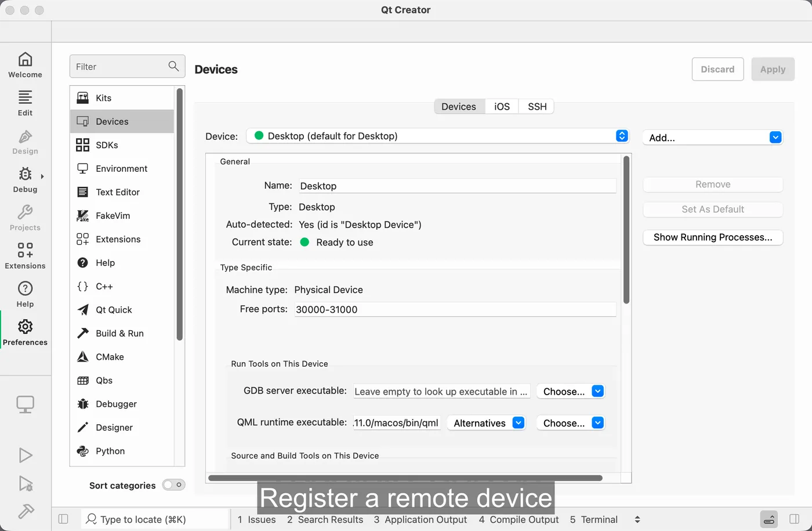
Task: Open Choose... for QML runtime executable
Action: [571, 423]
